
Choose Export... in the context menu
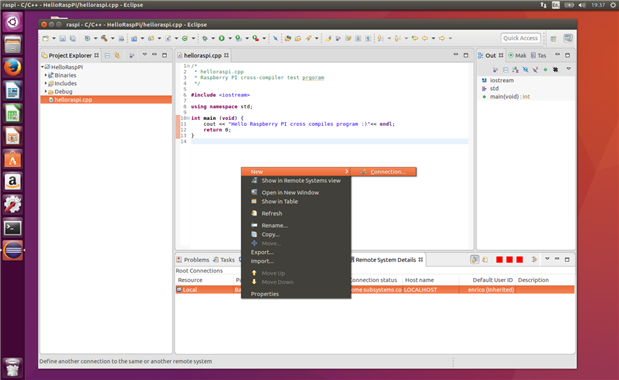(296, 252)
